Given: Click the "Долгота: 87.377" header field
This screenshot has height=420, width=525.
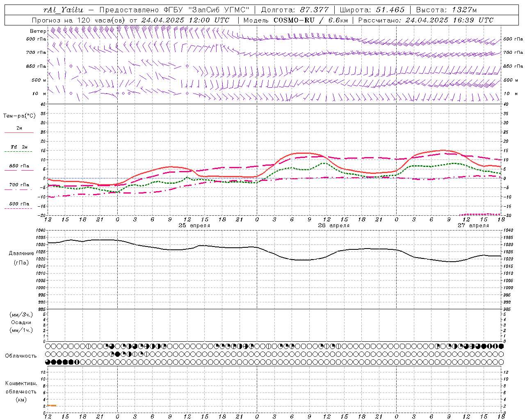Looking at the screenshot, I should click(x=295, y=10).
